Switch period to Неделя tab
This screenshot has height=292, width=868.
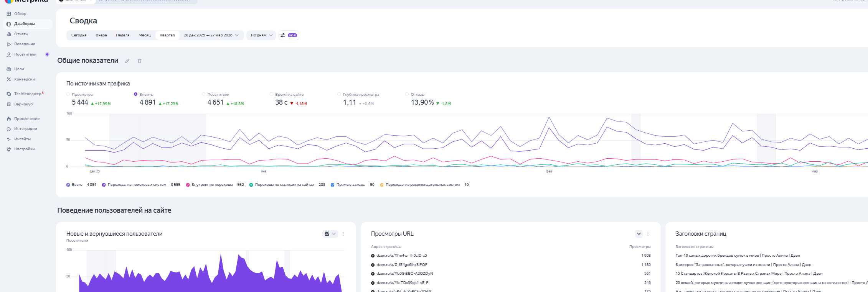click(x=122, y=35)
